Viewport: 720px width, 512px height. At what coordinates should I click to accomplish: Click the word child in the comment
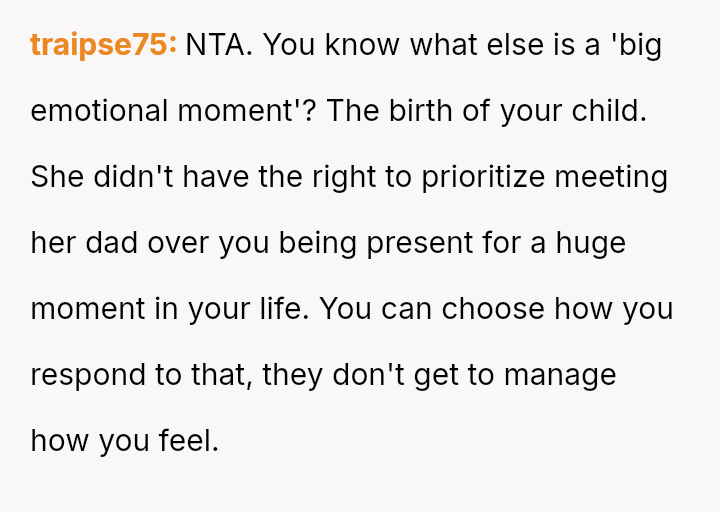[x=608, y=111]
